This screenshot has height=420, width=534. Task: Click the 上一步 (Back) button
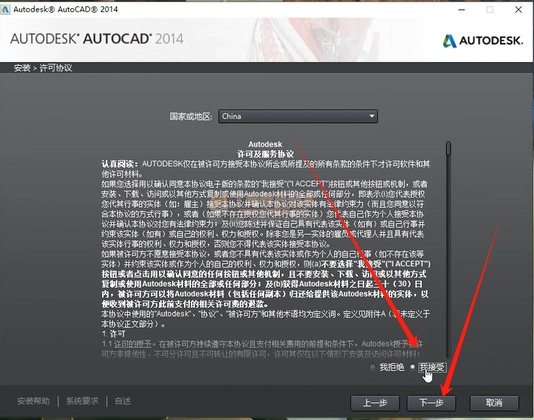point(375,403)
